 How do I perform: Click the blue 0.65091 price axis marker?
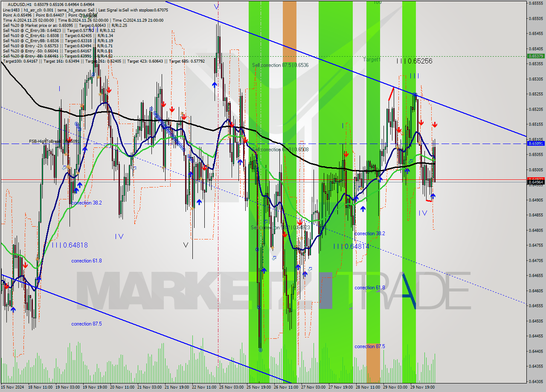point(536,144)
